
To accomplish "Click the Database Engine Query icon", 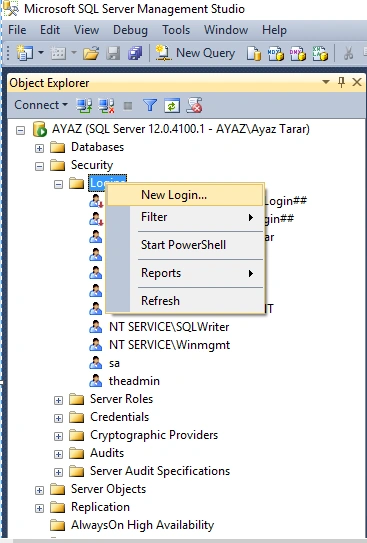I will [x=254, y=54].
